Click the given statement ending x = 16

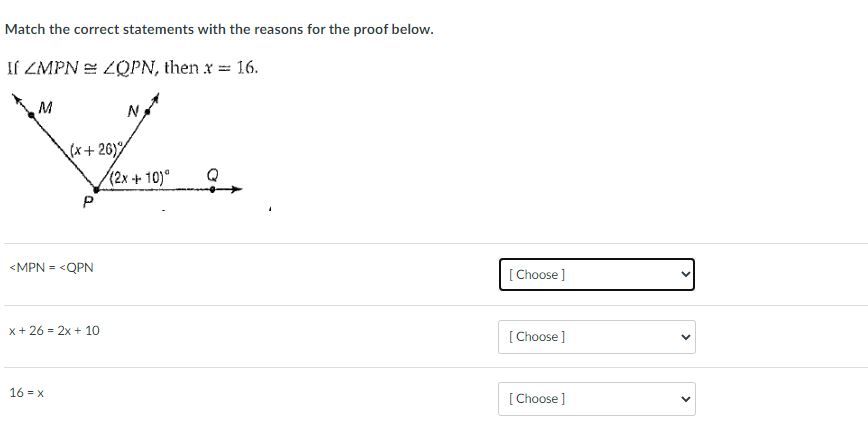pyautogui.click(x=132, y=68)
